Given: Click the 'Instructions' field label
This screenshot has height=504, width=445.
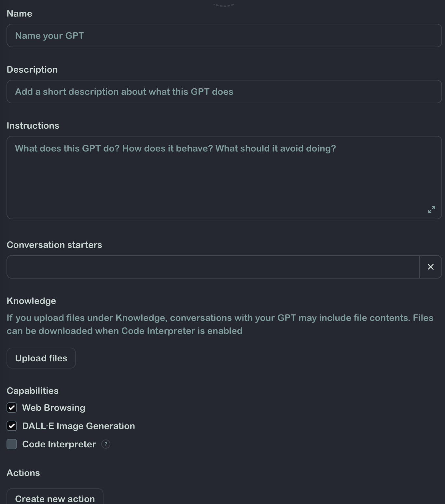Looking at the screenshot, I should [x=33, y=125].
